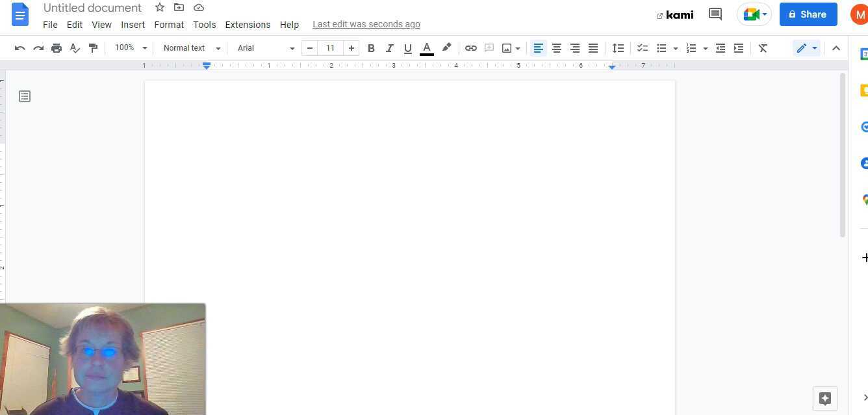Toggle italic formatting
The image size is (868, 415).
[x=389, y=48]
